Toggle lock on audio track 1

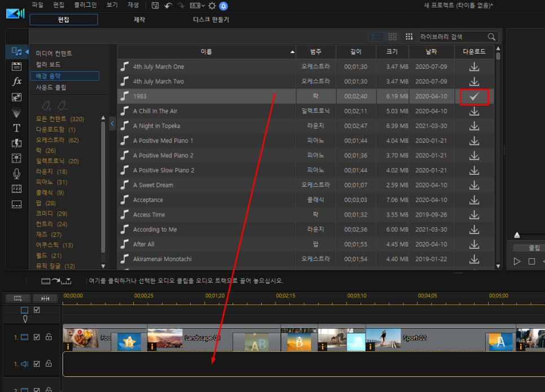point(49,363)
